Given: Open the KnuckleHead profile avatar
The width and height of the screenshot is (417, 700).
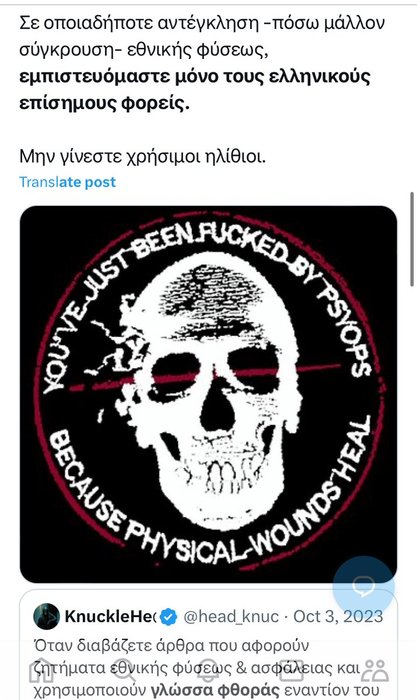Looking at the screenshot, I should pos(46,617).
